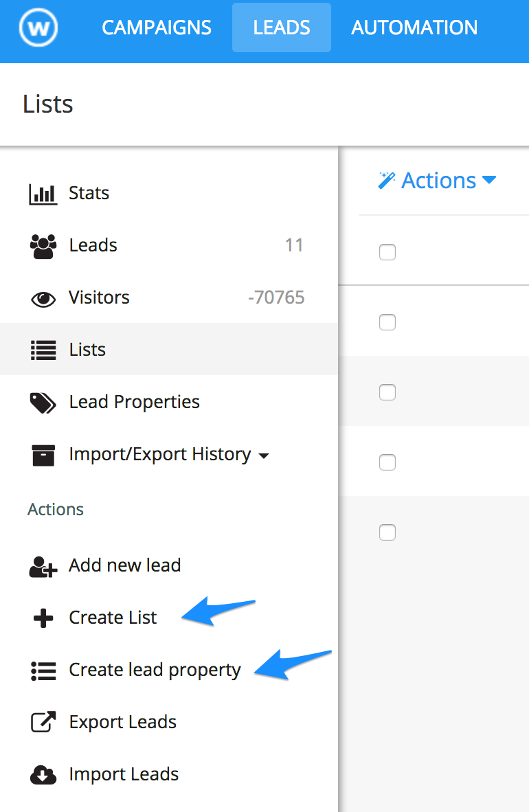The width and height of the screenshot is (529, 812).
Task: Check the second checkbox in the list
Action: pos(387,322)
